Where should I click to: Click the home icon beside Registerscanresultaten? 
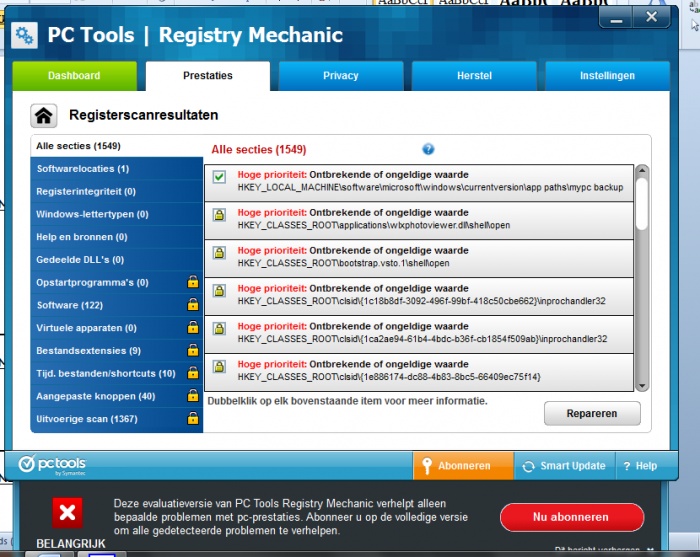[43, 116]
